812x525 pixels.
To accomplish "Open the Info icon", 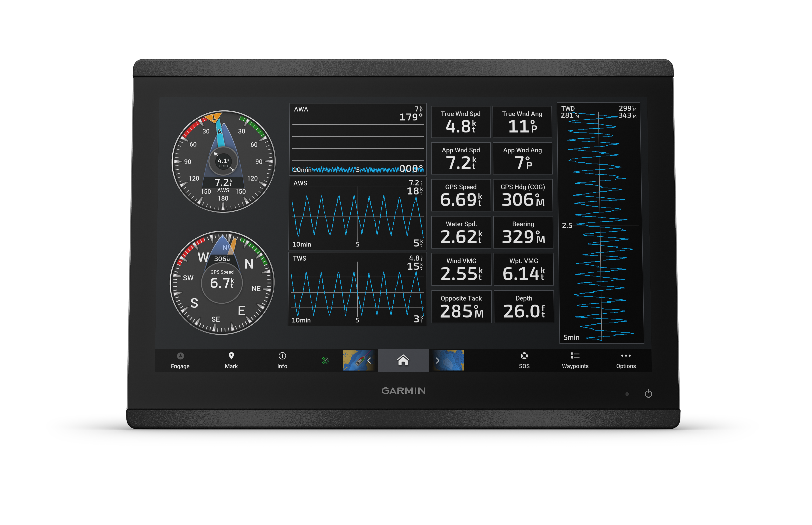I will pyautogui.click(x=282, y=356).
